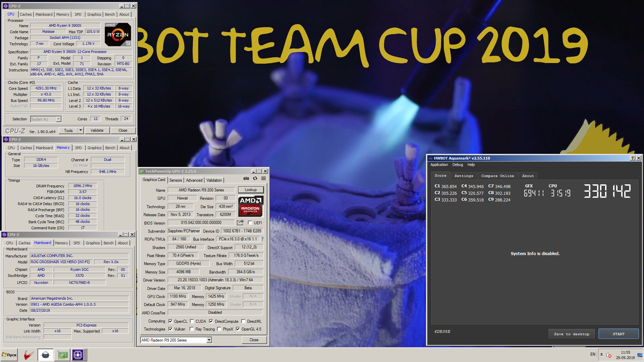Image resolution: width=644 pixels, height=362 pixels.
Task: Open the Help menu in Aquamark
Action: (471, 165)
